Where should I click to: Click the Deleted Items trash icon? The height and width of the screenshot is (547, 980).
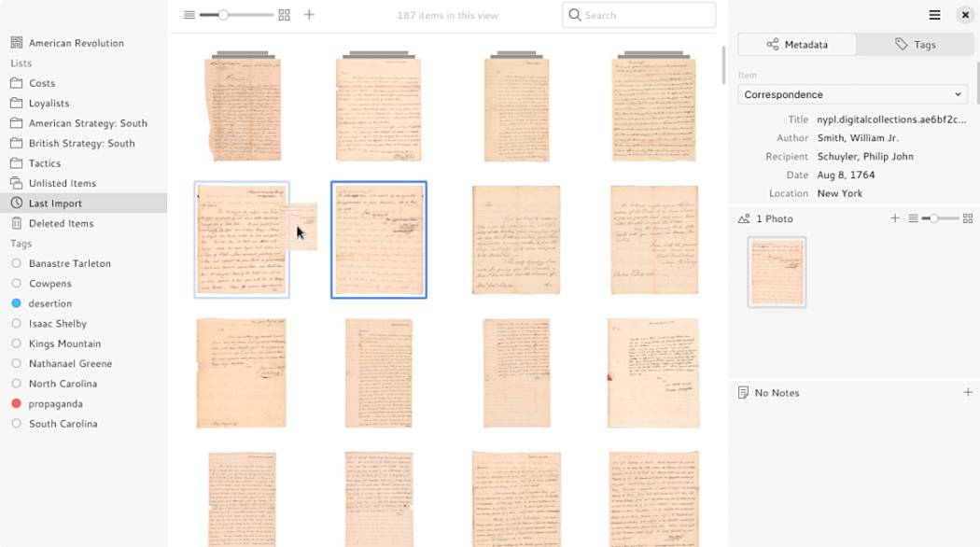[16, 223]
